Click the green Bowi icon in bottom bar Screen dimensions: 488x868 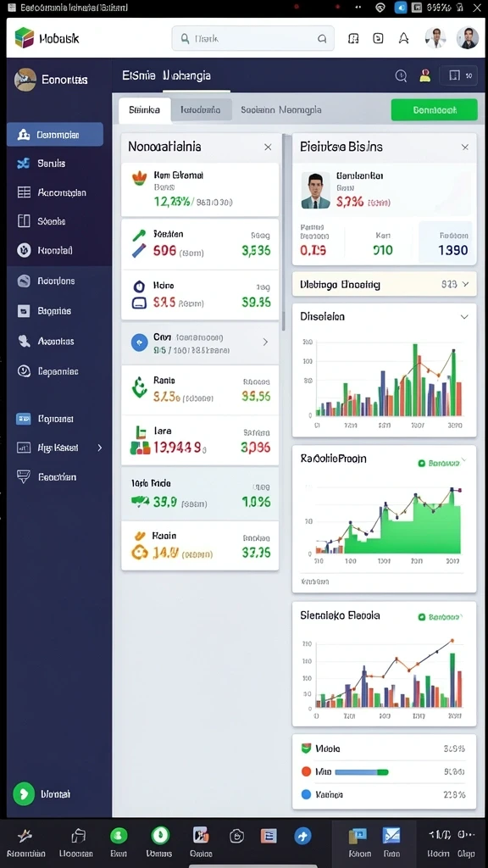(119, 835)
